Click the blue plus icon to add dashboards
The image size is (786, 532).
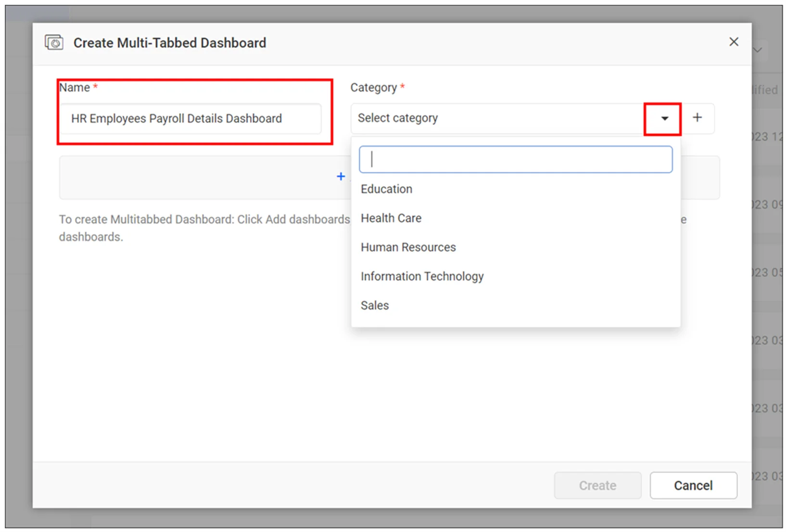point(341,176)
